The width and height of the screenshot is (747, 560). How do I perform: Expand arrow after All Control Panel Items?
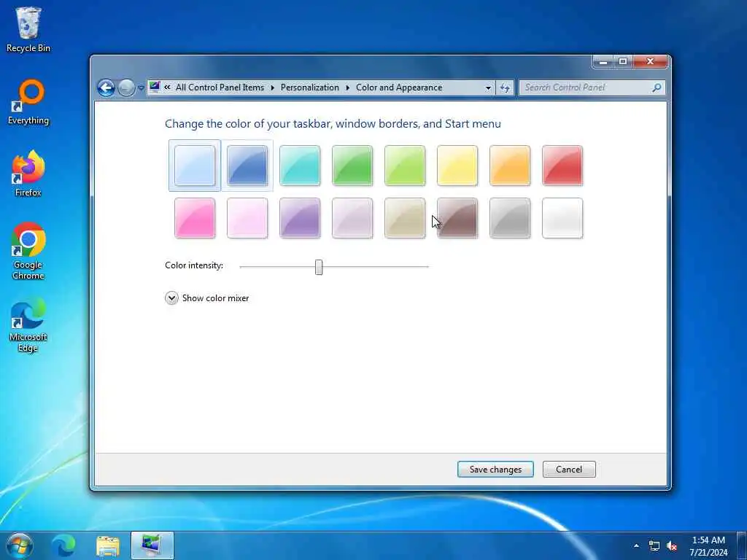pyautogui.click(x=273, y=88)
